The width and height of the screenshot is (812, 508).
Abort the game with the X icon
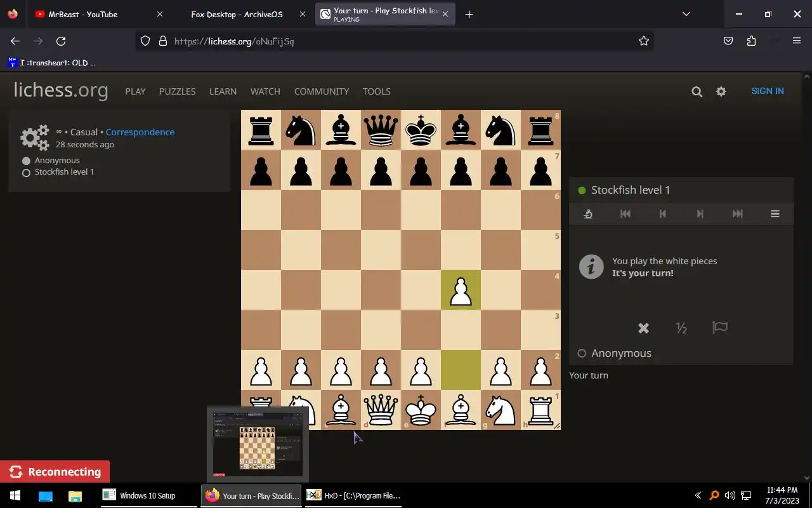pos(643,328)
